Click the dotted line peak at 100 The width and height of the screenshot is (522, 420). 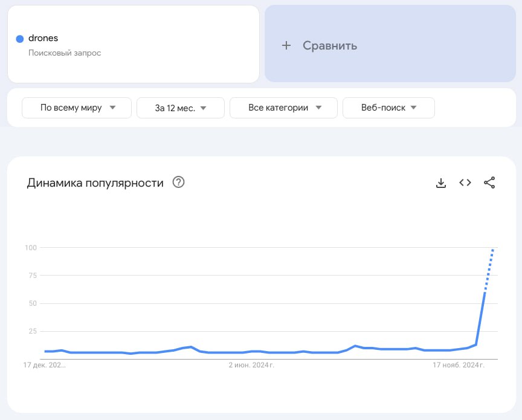tap(493, 250)
